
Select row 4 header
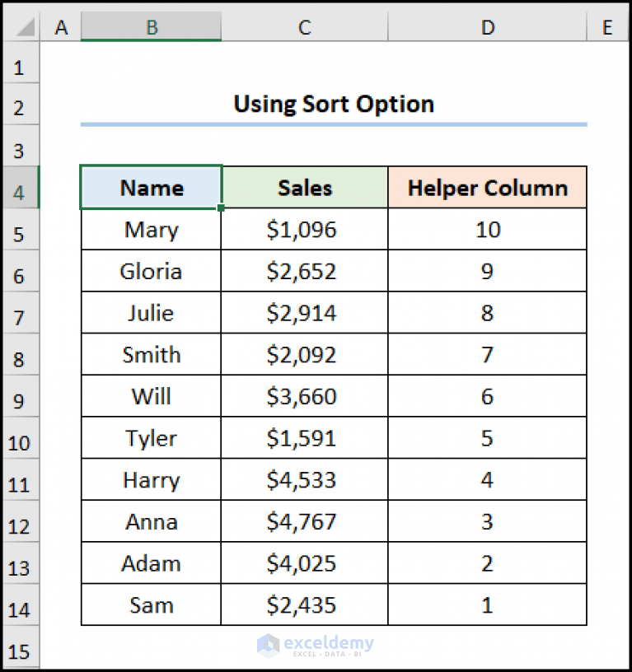pos(21,188)
